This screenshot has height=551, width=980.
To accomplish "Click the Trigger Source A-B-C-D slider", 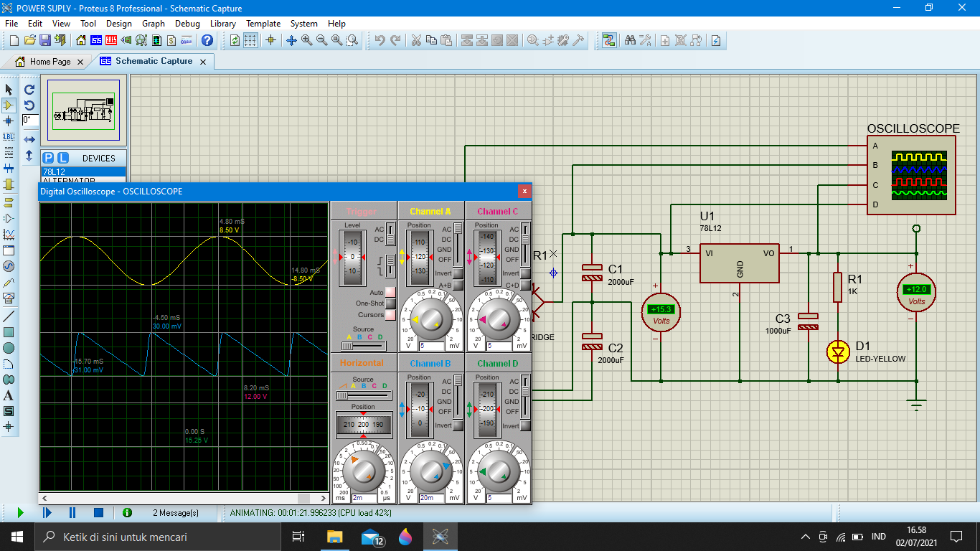I will click(x=363, y=345).
